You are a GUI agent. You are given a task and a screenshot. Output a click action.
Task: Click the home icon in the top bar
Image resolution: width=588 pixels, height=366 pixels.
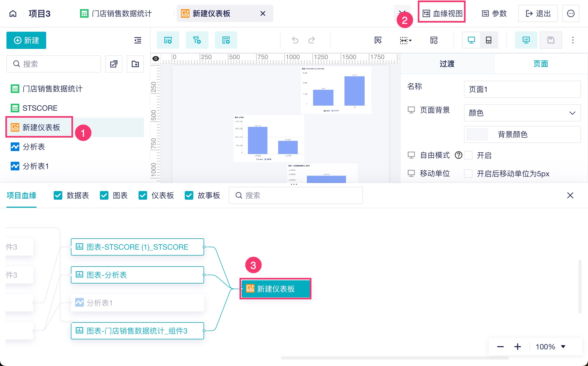click(x=13, y=13)
